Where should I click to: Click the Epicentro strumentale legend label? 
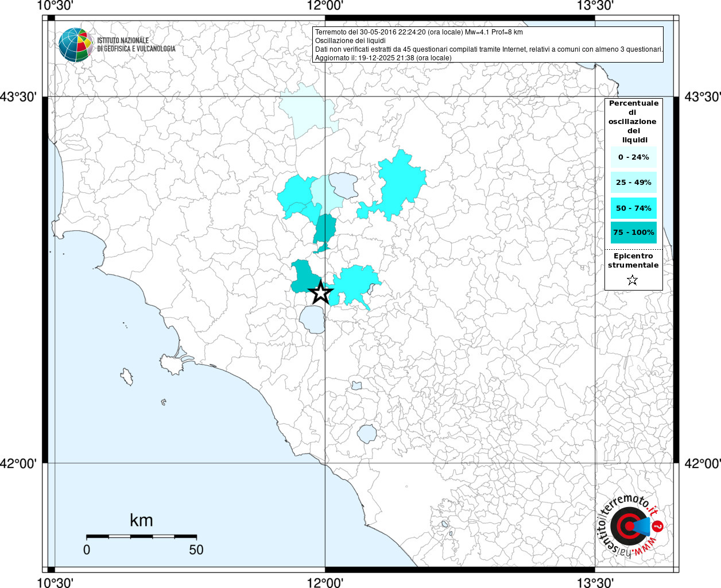pos(633,261)
